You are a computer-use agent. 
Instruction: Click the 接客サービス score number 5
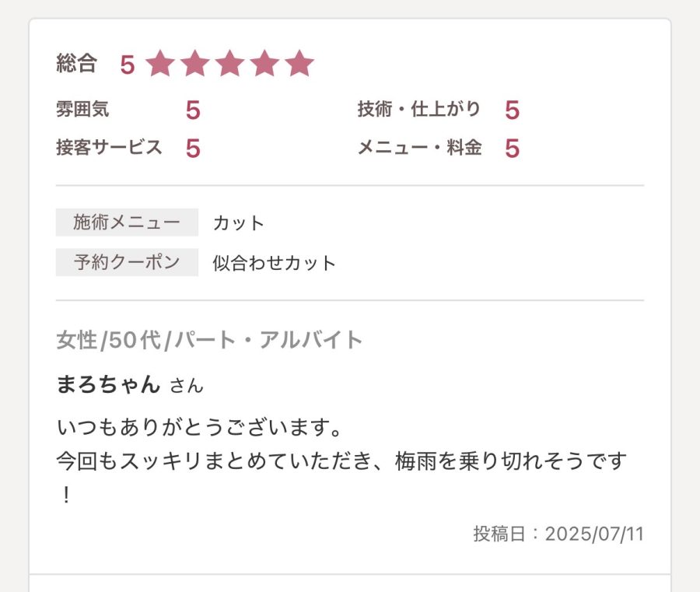coord(193,149)
